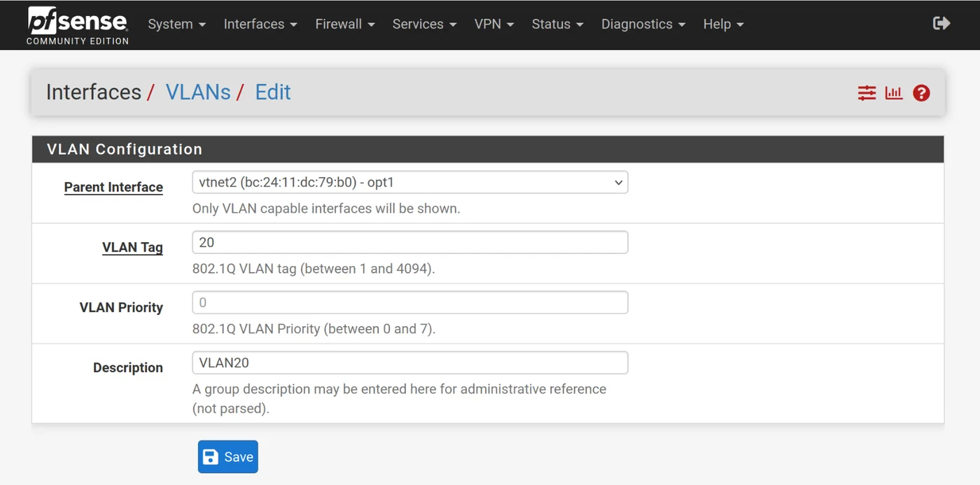Click the VLANs breadcrumb link
Screen dimensions: 980x485
198,92
